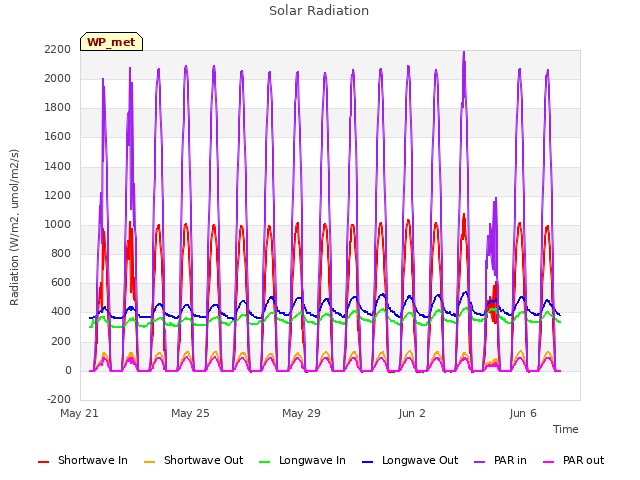The image size is (640, 480).
Task: Click the -200 y-axis tick label
Action: 59,400
